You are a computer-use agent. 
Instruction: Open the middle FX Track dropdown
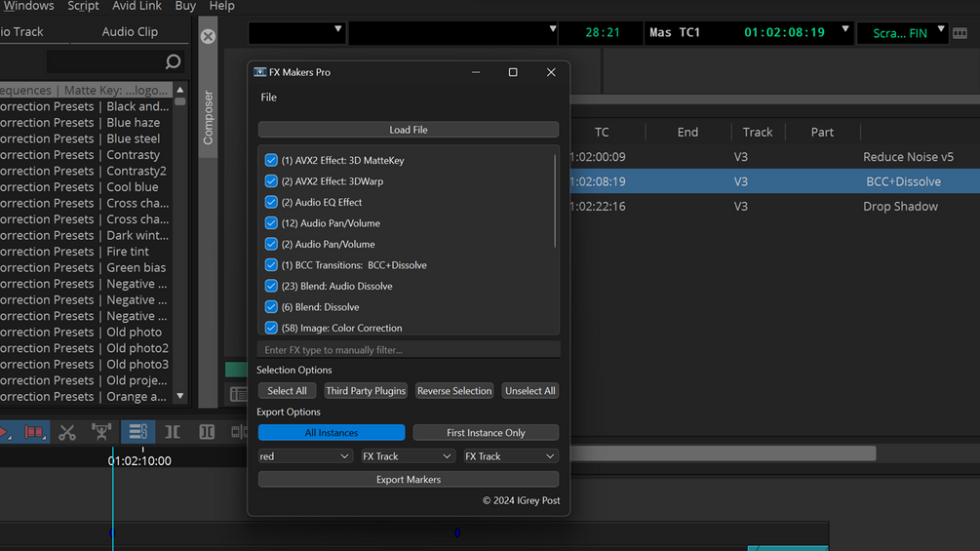(408, 456)
